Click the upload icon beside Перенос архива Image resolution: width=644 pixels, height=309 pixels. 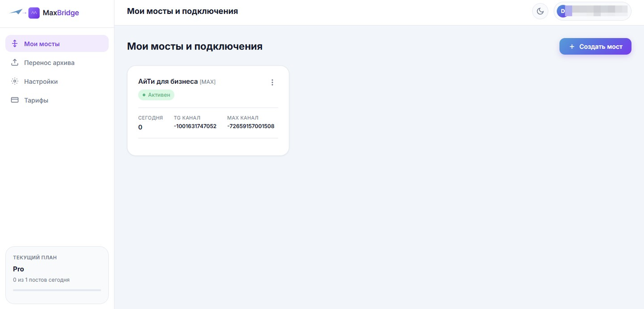click(x=15, y=62)
